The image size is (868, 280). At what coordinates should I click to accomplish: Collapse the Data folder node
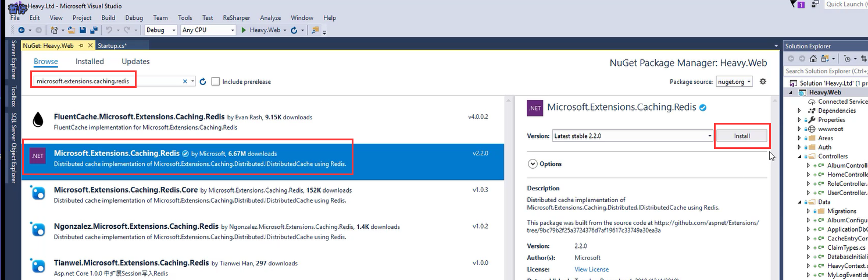[799, 202]
